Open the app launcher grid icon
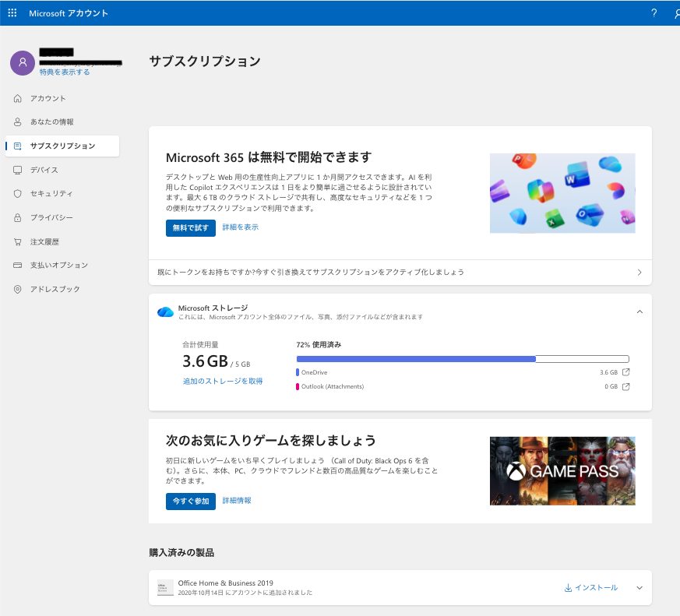Viewport: 680px width, 616px height. (12, 13)
